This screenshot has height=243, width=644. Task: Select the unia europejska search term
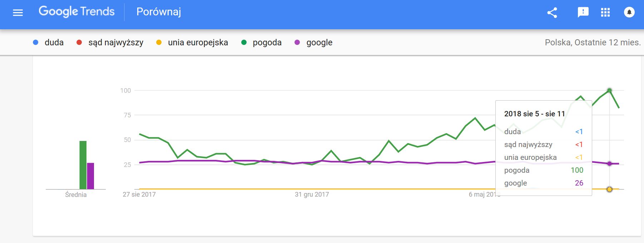[198, 42]
